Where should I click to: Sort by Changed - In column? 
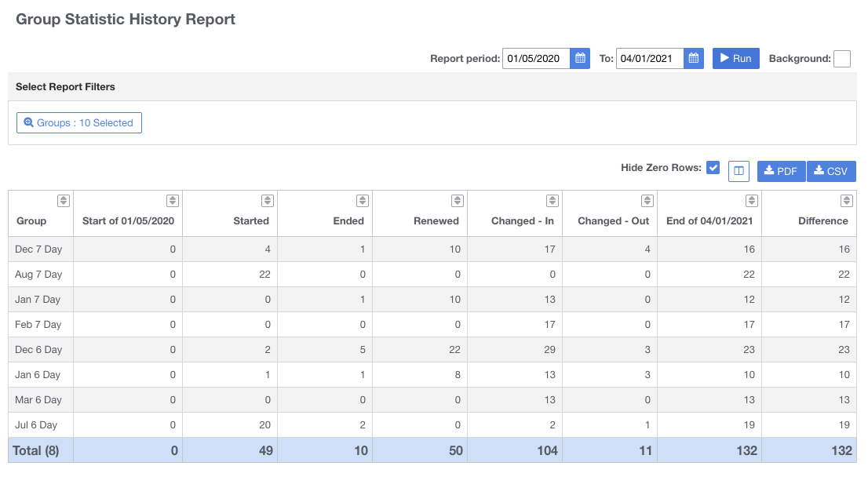(x=553, y=201)
